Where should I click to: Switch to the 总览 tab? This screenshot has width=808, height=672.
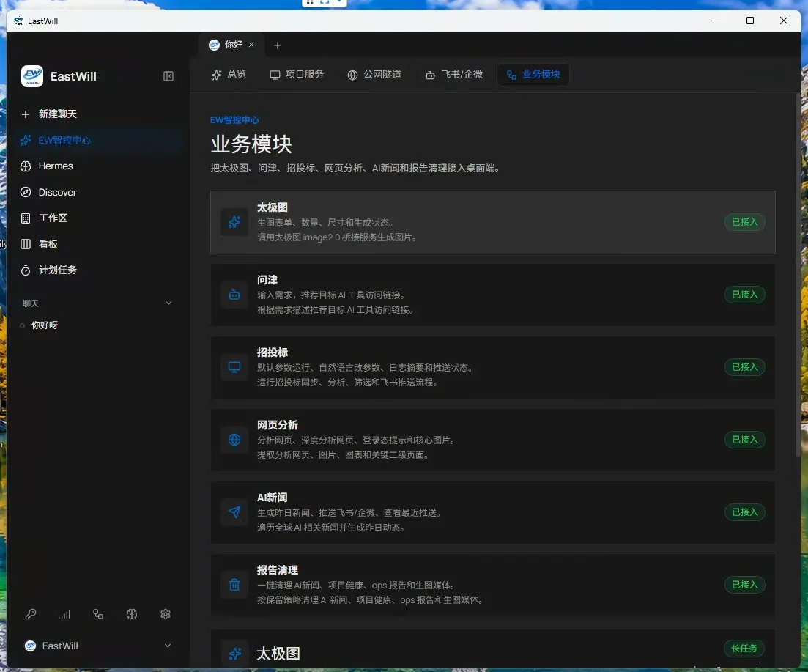click(229, 75)
